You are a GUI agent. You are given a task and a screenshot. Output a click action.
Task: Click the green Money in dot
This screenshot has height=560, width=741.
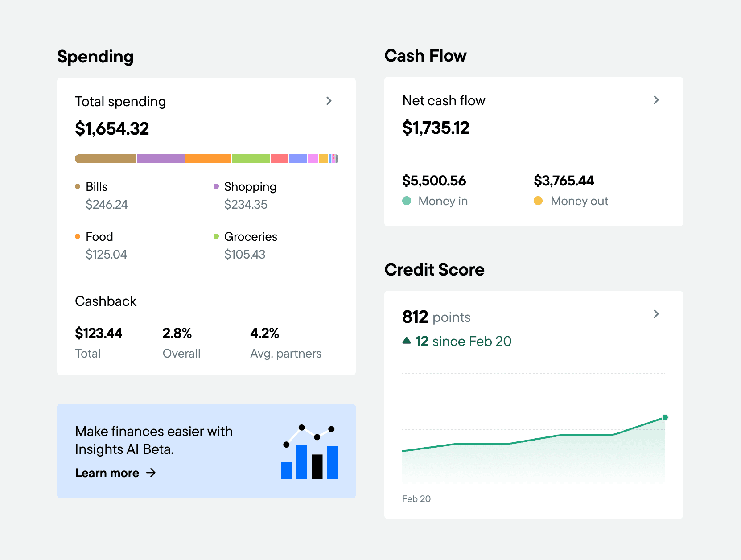point(407,201)
